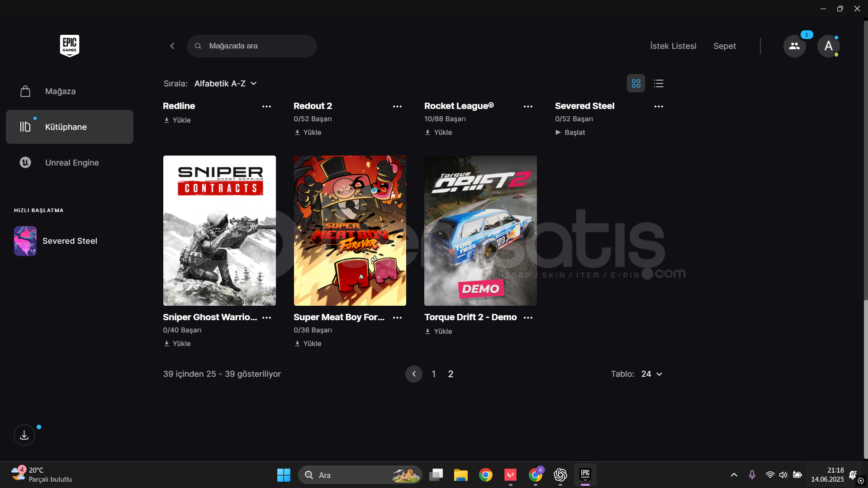Open Google Chrome from taskbar
The width and height of the screenshot is (868, 488).
click(x=486, y=475)
